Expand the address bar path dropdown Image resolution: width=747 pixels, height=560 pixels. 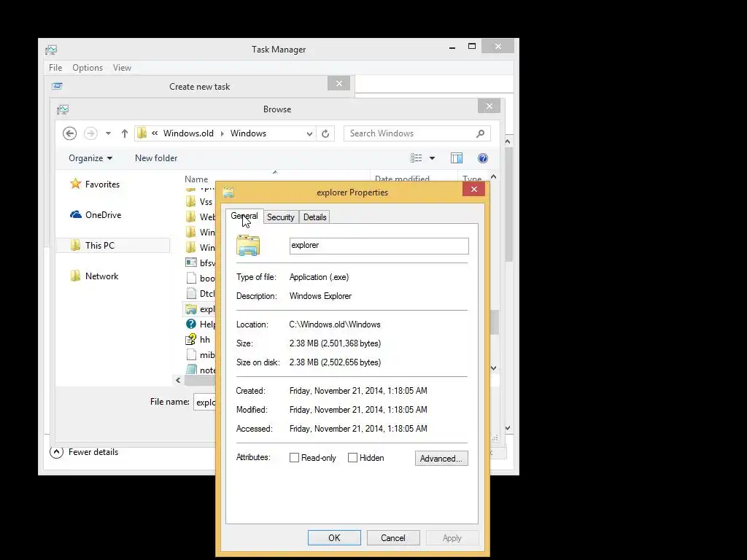(309, 134)
